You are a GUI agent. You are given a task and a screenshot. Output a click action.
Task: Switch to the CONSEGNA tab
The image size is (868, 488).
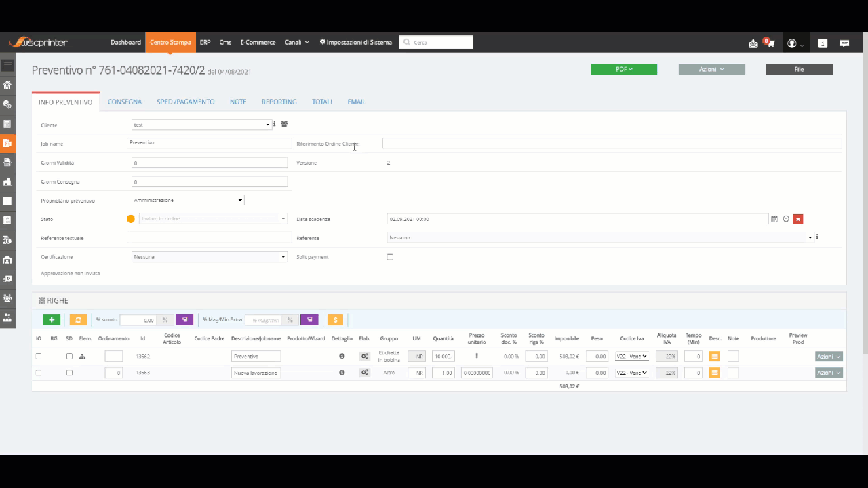[125, 102]
